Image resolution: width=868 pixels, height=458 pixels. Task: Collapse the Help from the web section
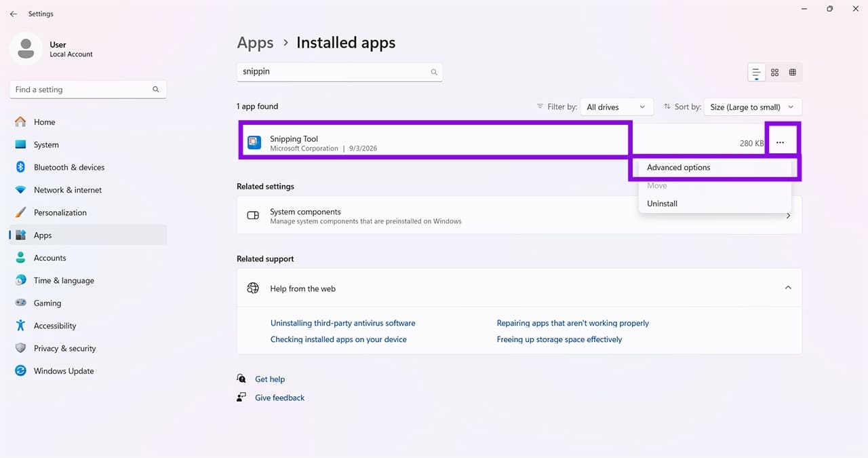coord(788,288)
